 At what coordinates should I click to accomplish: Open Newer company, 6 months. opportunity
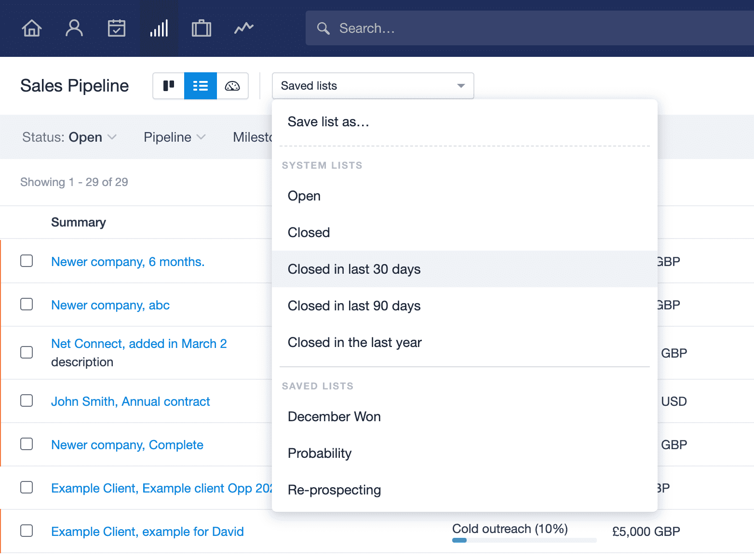128,262
